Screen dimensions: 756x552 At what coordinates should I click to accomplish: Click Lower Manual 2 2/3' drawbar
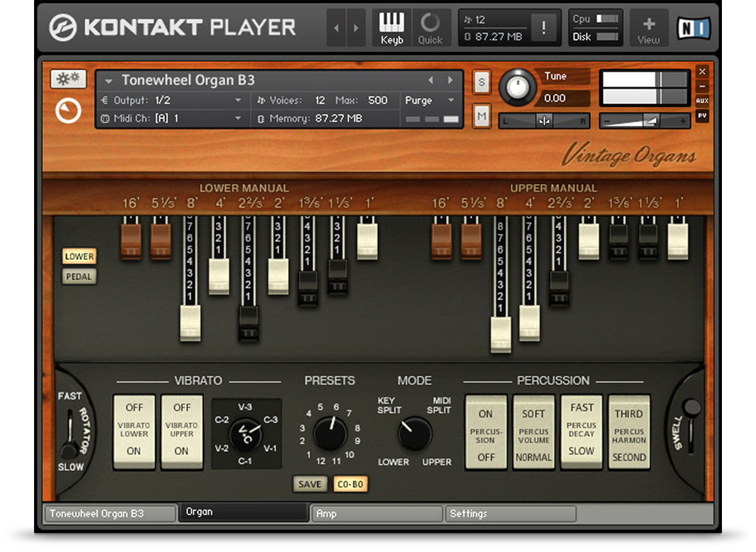coord(249,323)
